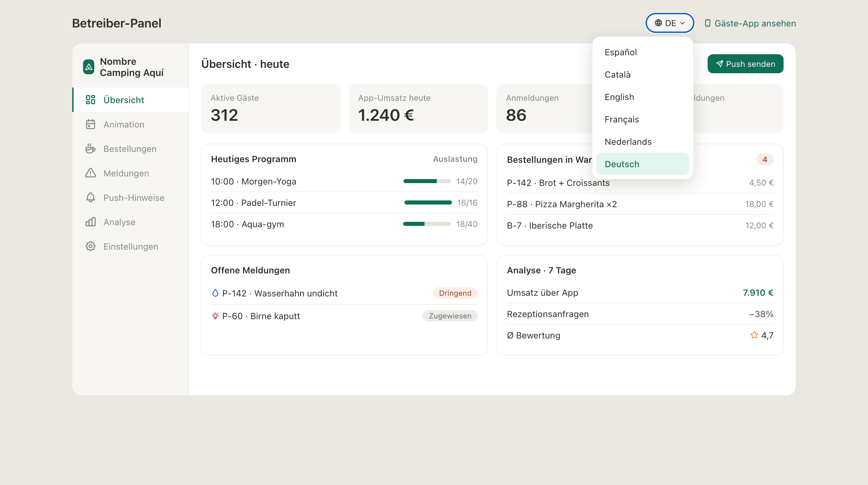Open Push-Hinweise in the sidebar
The height and width of the screenshot is (485, 868).
tap(131, 197)
